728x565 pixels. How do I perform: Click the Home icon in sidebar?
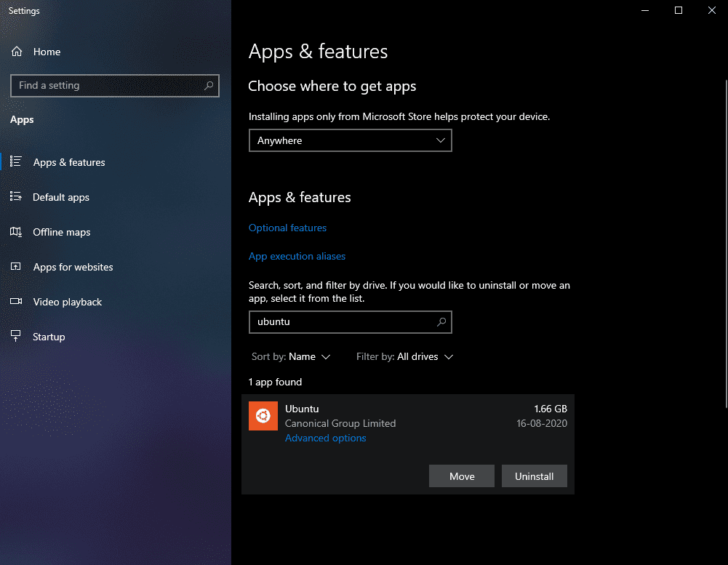pos(16,51)
